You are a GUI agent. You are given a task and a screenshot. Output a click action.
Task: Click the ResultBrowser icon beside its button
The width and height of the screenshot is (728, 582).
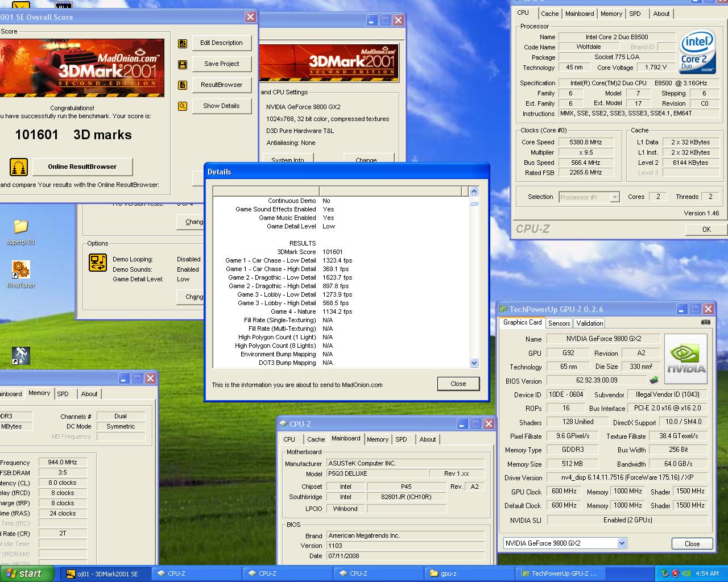[x=183, y=85]
